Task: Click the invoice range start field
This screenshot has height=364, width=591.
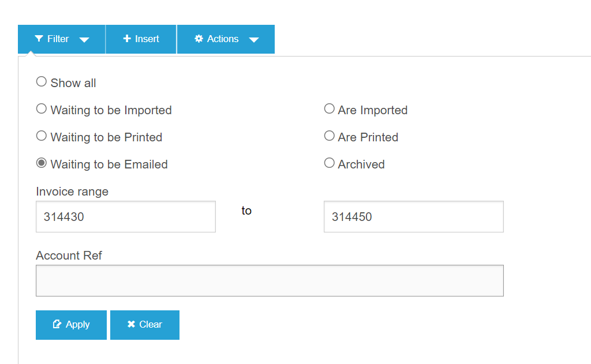Action: [126, 217]
